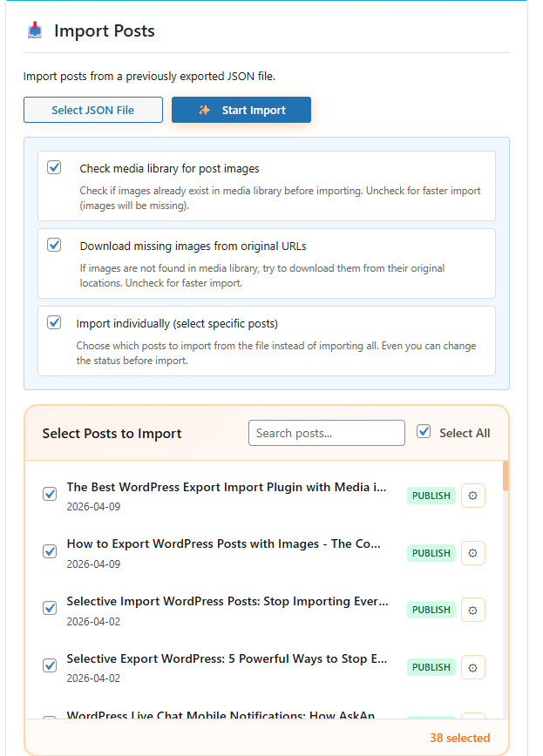
Task: Deselect 'The Best WordPress Export Import Plugin' post
Action: [x=50, y=494]
